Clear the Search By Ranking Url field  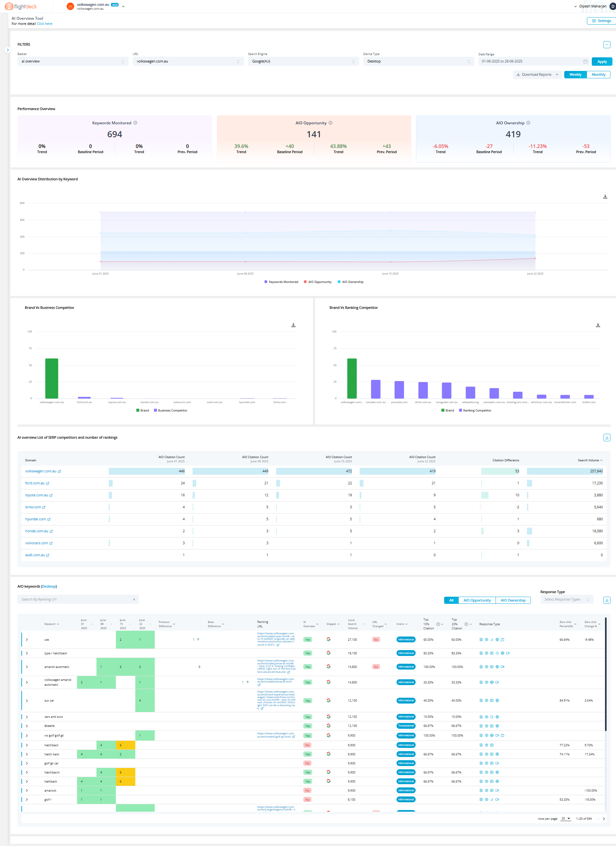click(x=134, y=600)
